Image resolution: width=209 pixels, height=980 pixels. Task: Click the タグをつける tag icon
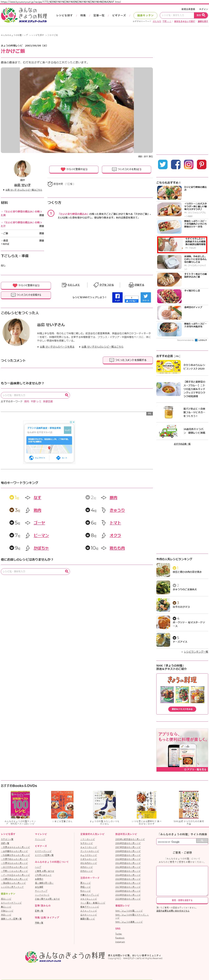(x=96, y=285)
